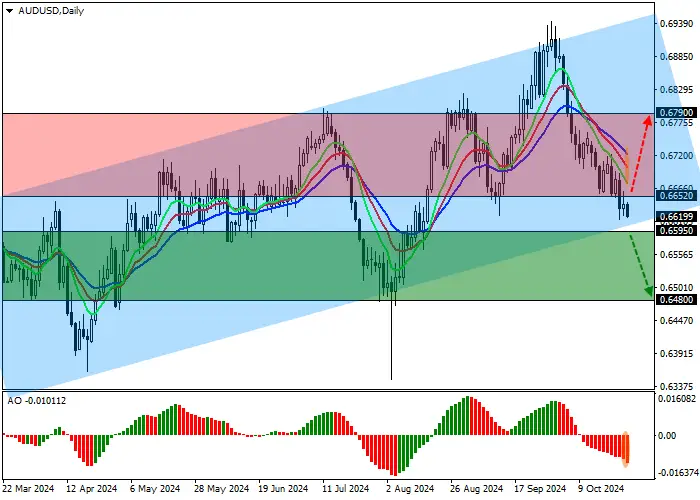700x500 pixels.
Task: Click the 6 May 2024 date label
Action: (x=155, y=489)
